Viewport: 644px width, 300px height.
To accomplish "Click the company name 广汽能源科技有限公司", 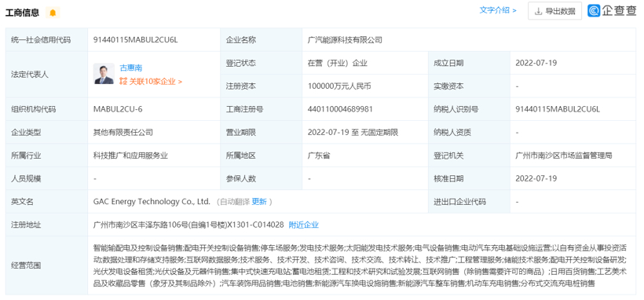I will (345, 40).
